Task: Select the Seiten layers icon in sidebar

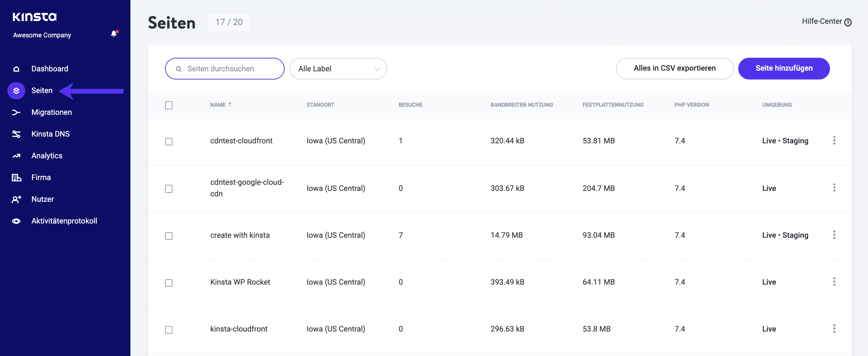Action: click(x=16, y=90)
